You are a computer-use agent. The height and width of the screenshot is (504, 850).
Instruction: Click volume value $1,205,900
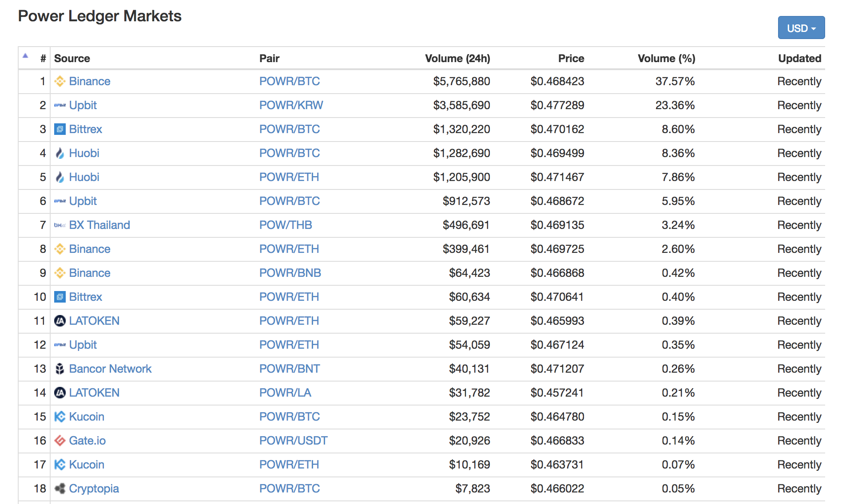[462, 177]
